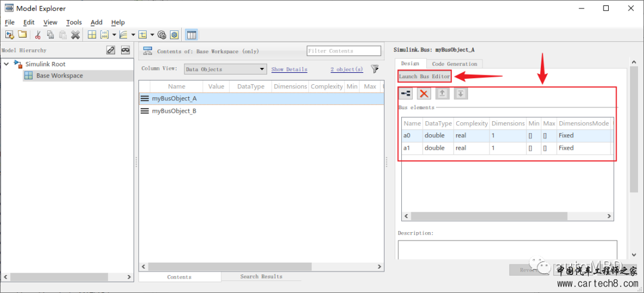The image size is (644, 293).
Task: Click the Move element up icon
Action: (442, 94)
